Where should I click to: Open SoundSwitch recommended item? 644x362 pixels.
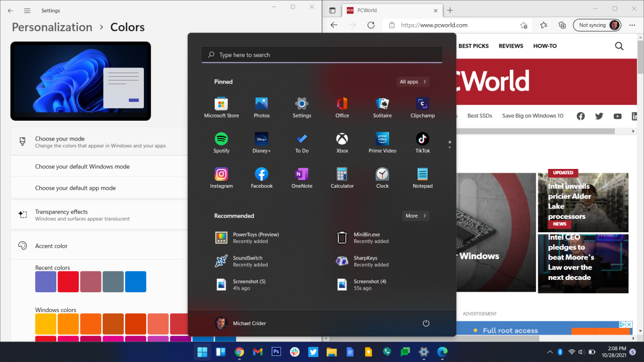pyautogui.click(x=241, y=261)
